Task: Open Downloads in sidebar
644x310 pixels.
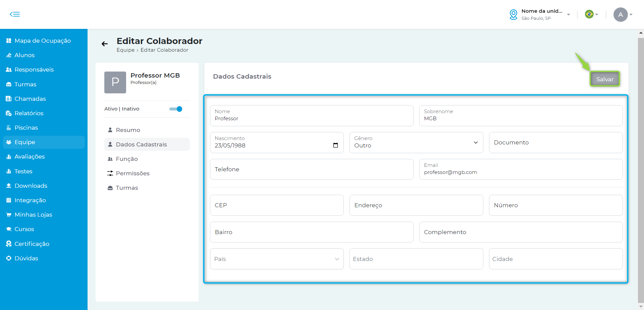Action: 44,186
